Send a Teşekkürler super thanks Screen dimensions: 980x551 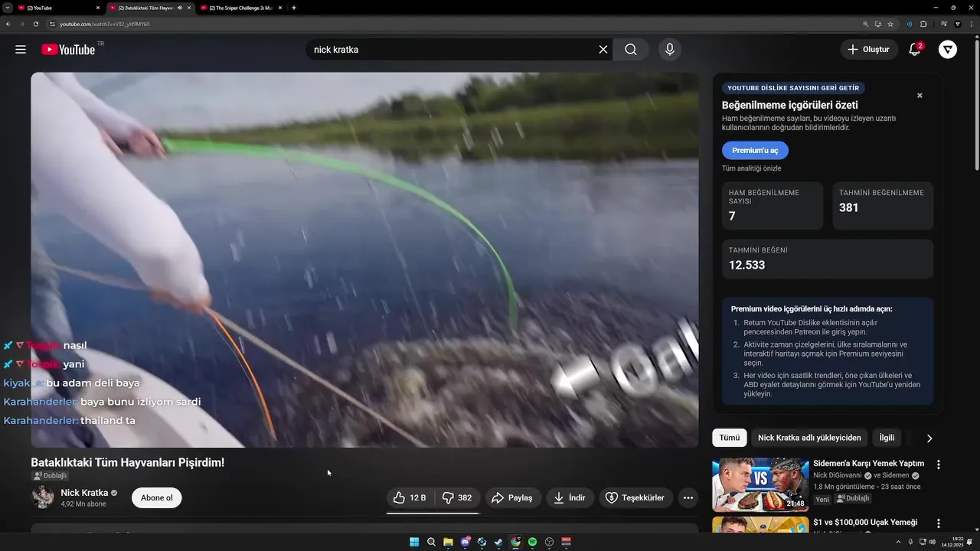635,498
